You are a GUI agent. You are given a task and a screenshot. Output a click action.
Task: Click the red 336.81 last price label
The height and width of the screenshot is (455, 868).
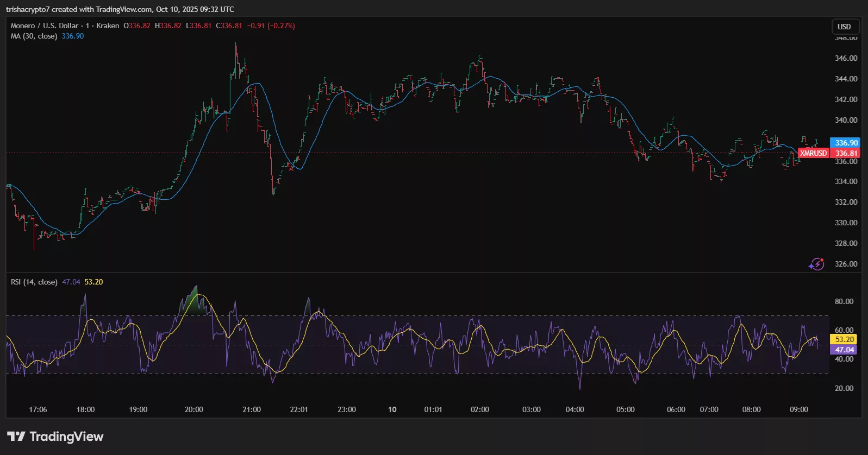846,153
